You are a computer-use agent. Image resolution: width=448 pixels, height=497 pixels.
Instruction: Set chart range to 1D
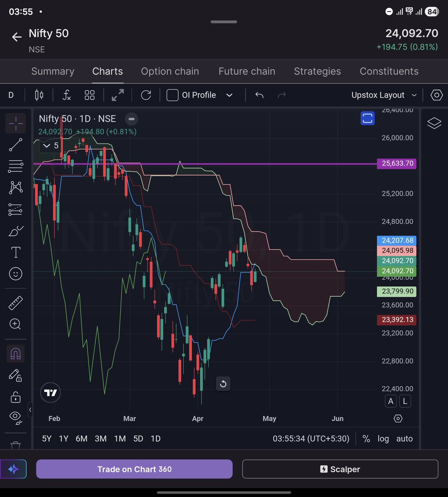click(155, 439)
